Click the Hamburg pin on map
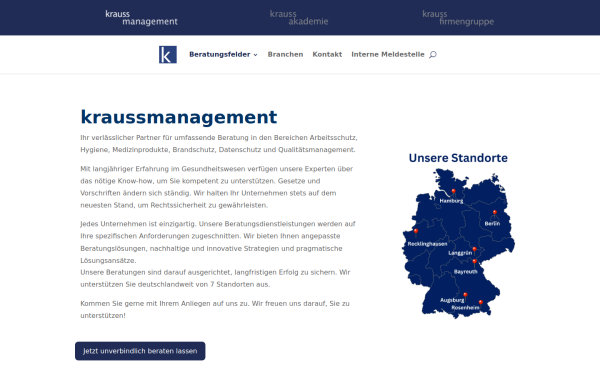This screenshot has width=600, height=375. (453, 192)
